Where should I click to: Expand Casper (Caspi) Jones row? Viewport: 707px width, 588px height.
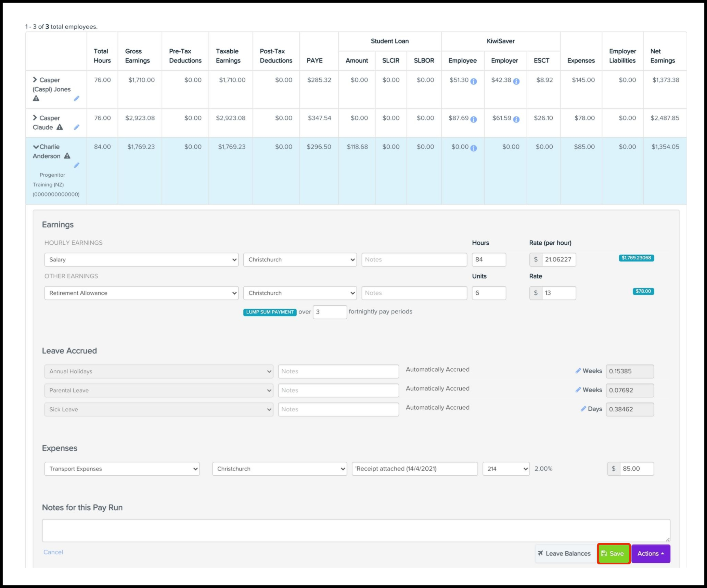click(x=35, y=80)
